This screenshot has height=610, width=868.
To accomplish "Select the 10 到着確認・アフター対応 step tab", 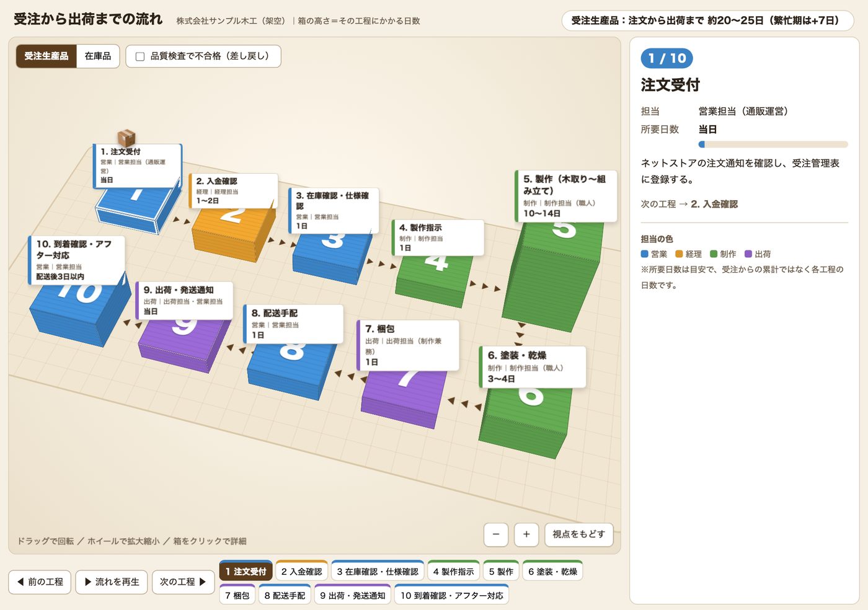I will coord(452,595).
